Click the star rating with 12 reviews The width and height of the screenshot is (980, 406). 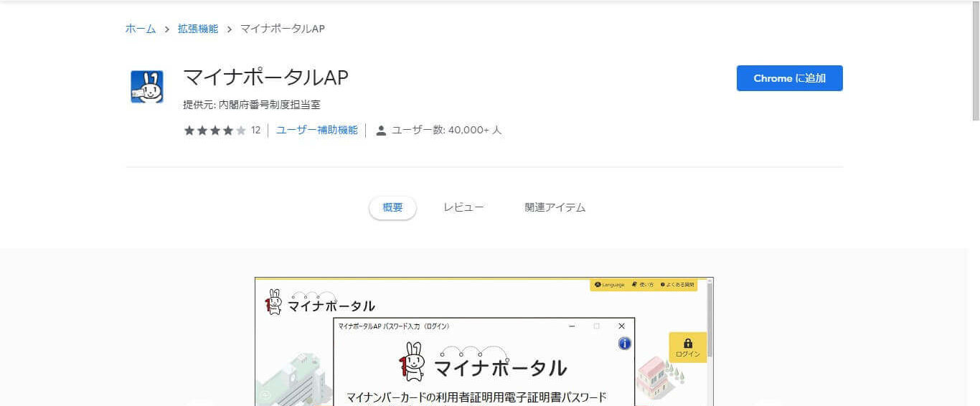pyautogui.click(x=222, y=131)
